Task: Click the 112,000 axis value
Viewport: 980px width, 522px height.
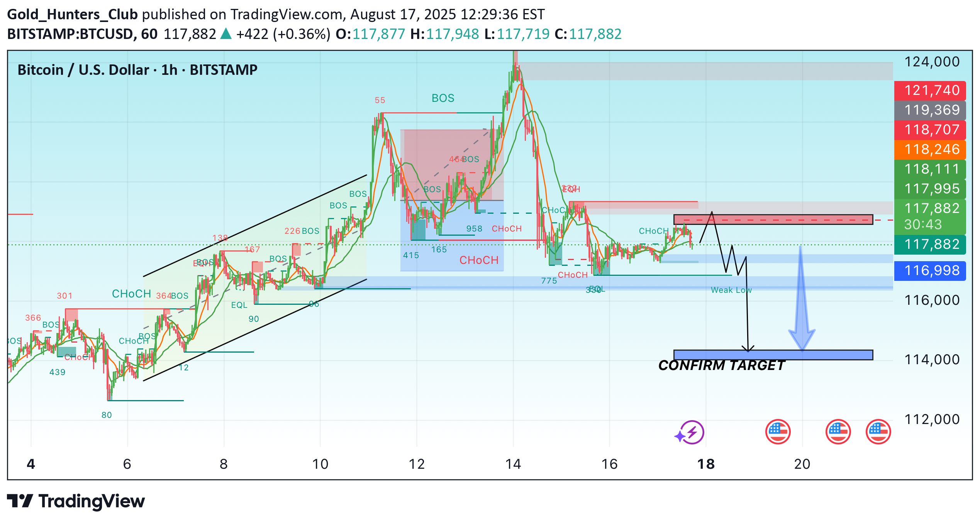Action: point(932,419)
